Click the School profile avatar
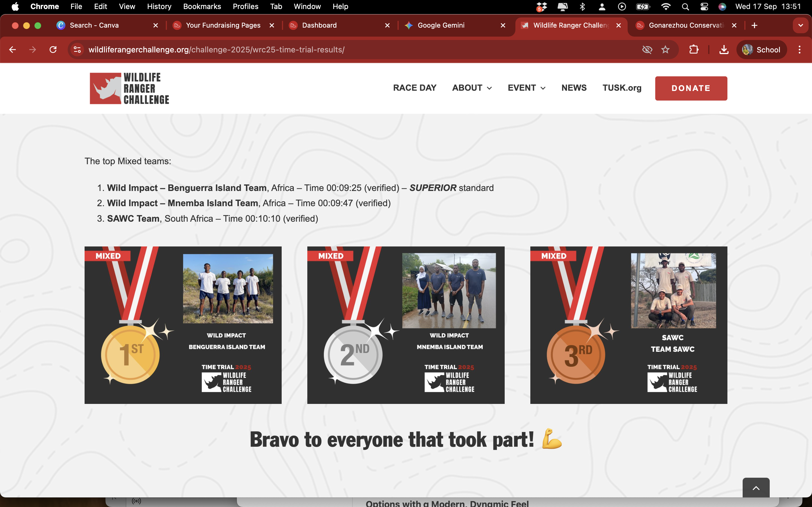Screen dimensions: 812x507 (x=761, y=49)
